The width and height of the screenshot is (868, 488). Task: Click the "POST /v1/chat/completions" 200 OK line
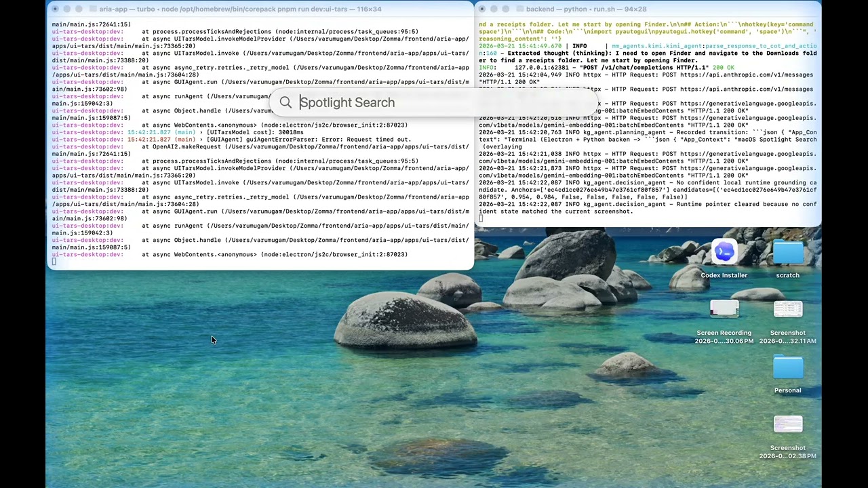[x=606, y=68]
